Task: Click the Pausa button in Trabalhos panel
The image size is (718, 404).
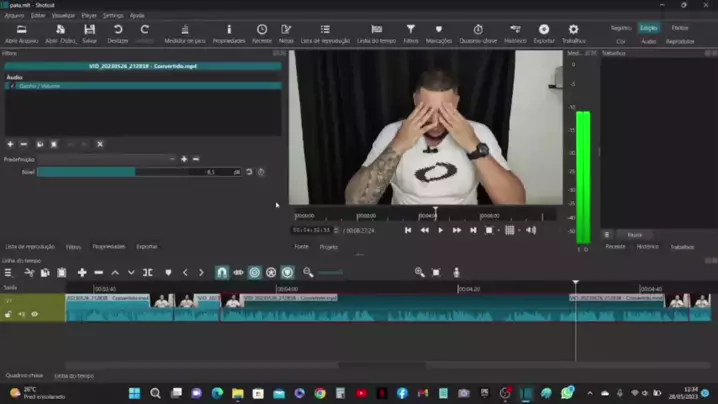Action: pyautogui.click(x=634, y=235)
